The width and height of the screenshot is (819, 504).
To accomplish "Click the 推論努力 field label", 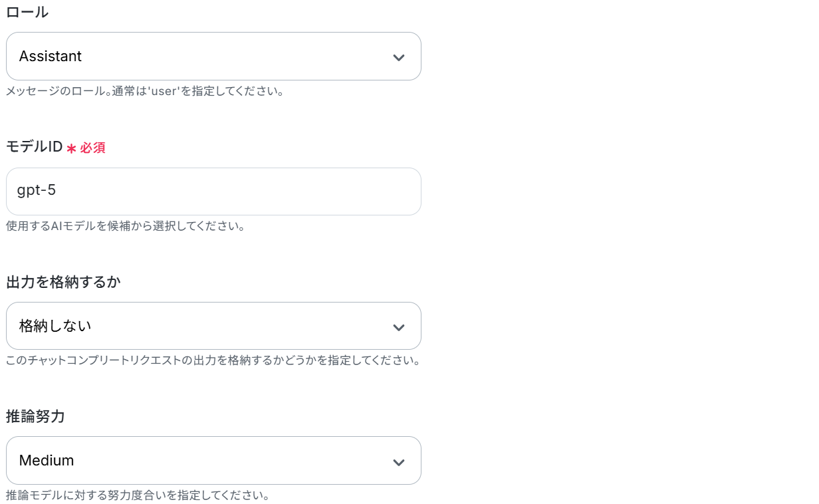I will pos(35,417).
